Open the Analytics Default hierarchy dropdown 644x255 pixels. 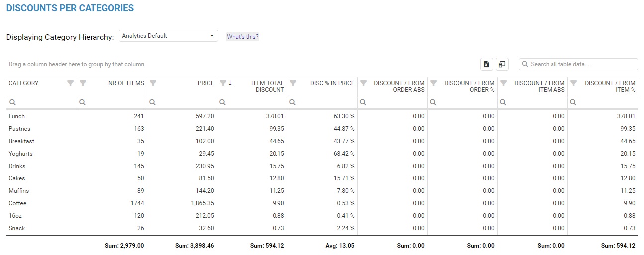[x=169, y=36]
